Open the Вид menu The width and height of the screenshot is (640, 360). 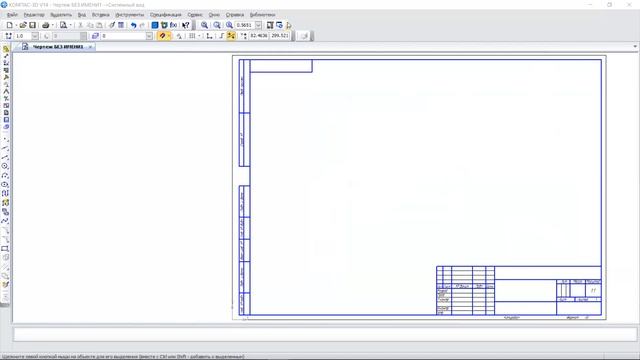[x=82, y=15]
